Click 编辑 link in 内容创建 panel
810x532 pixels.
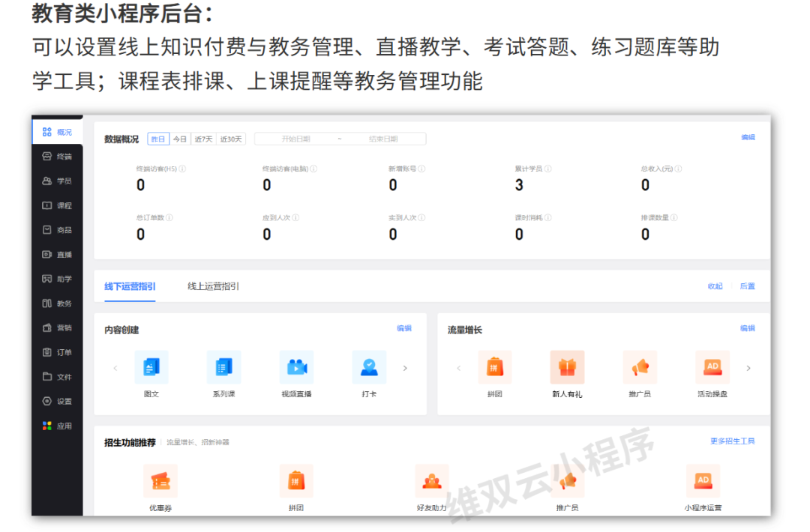click(x=404, y=328)
